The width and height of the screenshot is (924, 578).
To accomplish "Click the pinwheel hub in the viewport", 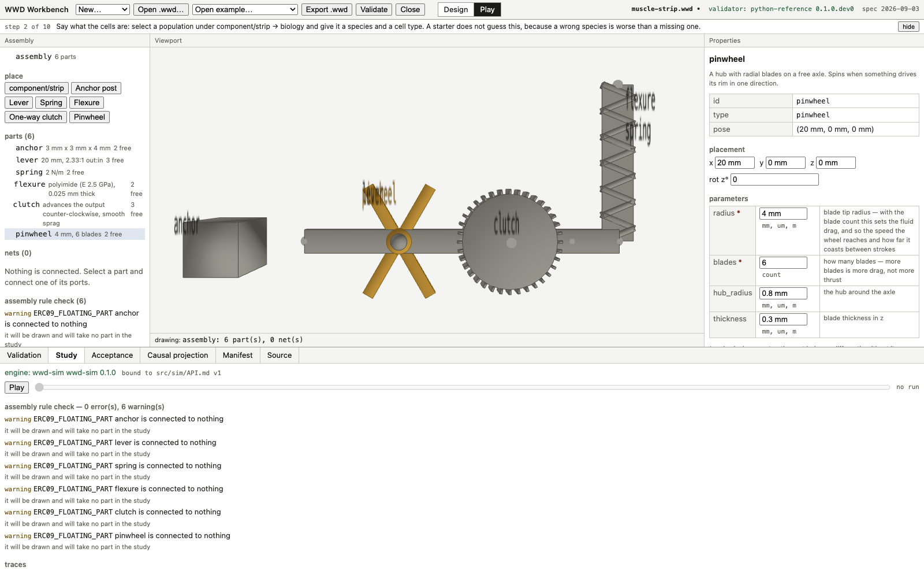I will [x=398, y=242].
